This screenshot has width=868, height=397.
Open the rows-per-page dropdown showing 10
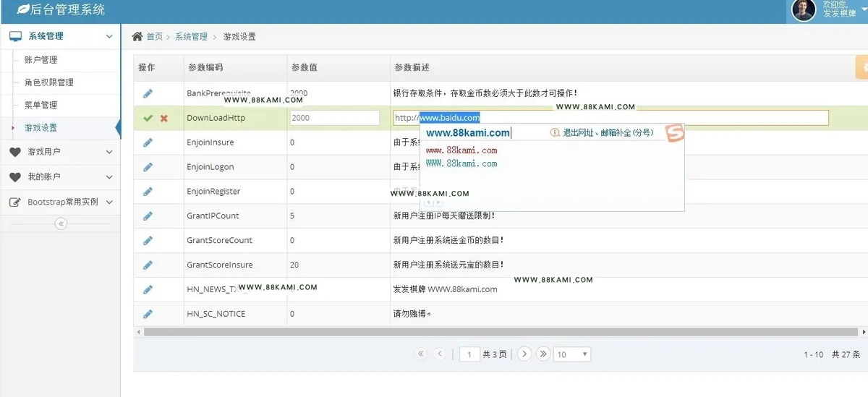pos(572,354)
